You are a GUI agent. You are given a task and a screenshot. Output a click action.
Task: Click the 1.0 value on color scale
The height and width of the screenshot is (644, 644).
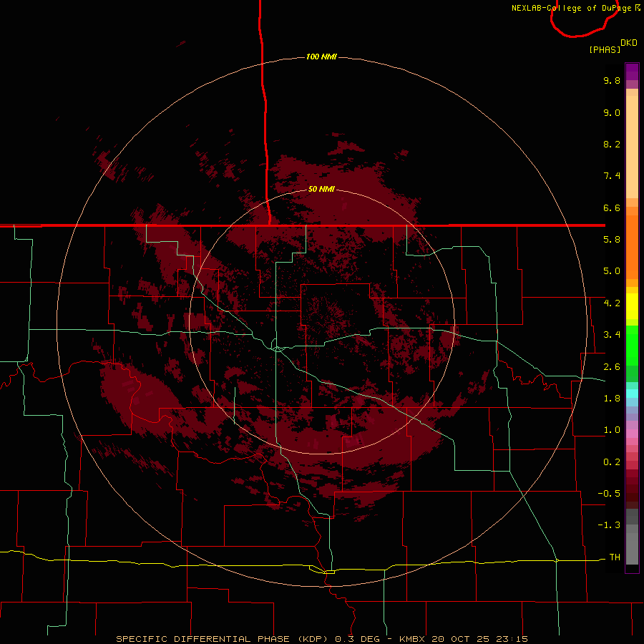pos(612,430)
